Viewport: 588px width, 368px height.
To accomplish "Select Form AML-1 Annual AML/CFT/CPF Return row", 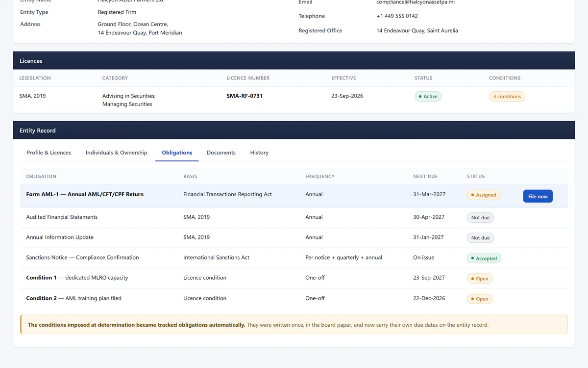I will click(294, 196).
